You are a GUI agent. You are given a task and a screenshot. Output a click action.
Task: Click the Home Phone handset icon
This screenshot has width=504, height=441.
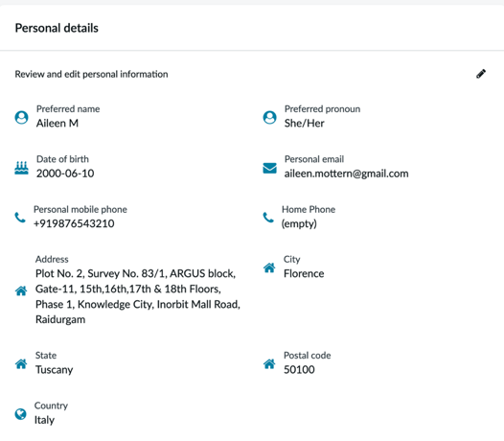pos(268,218)
